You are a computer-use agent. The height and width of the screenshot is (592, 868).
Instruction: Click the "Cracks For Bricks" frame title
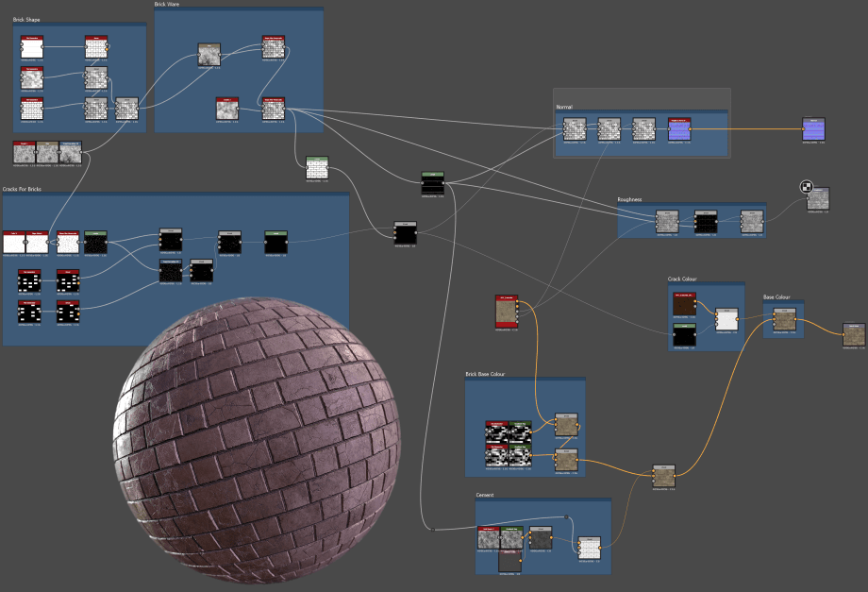coord(22,189)
